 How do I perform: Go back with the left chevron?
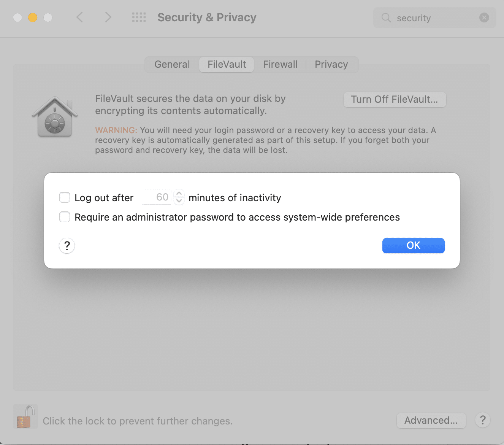[80, 17]
